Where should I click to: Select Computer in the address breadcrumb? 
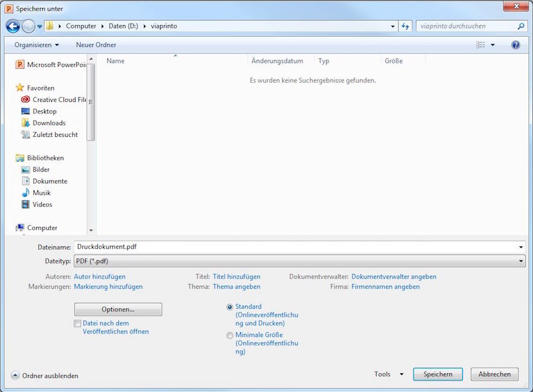tap(81, 26)
